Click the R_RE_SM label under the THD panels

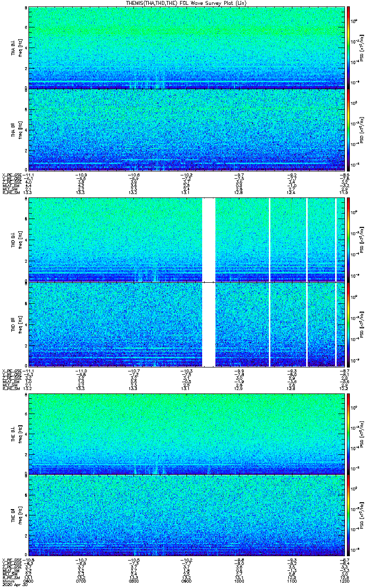[x=10, y=389]
